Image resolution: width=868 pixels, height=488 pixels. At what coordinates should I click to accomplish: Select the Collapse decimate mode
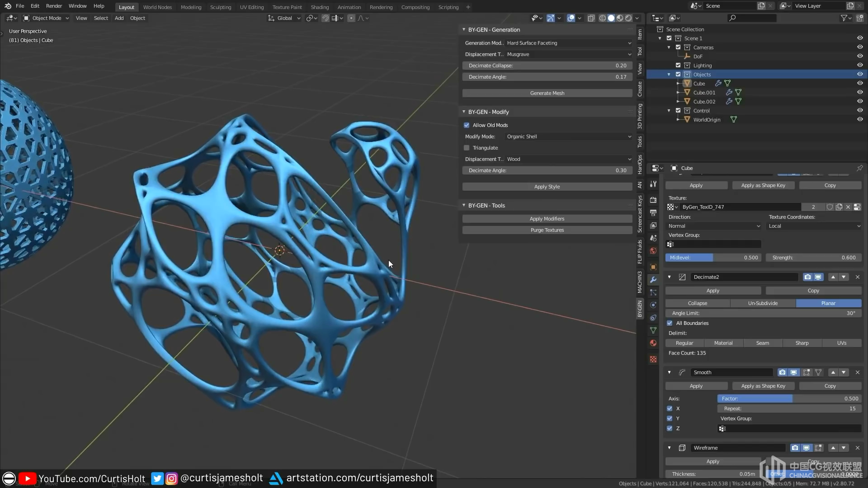pos(698,303)
